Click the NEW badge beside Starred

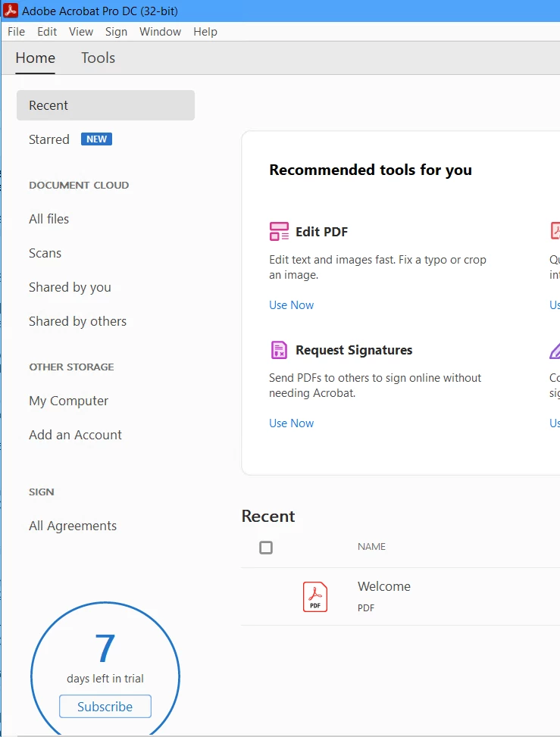96,139
